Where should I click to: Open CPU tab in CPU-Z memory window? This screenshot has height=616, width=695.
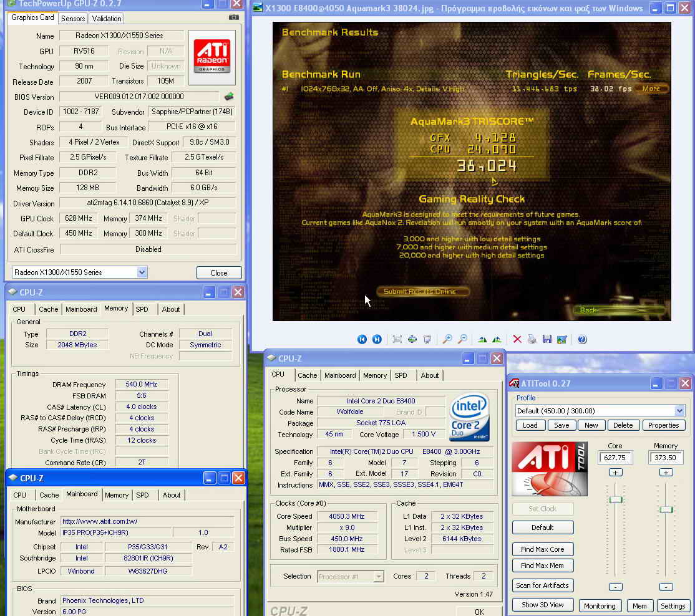19,309
